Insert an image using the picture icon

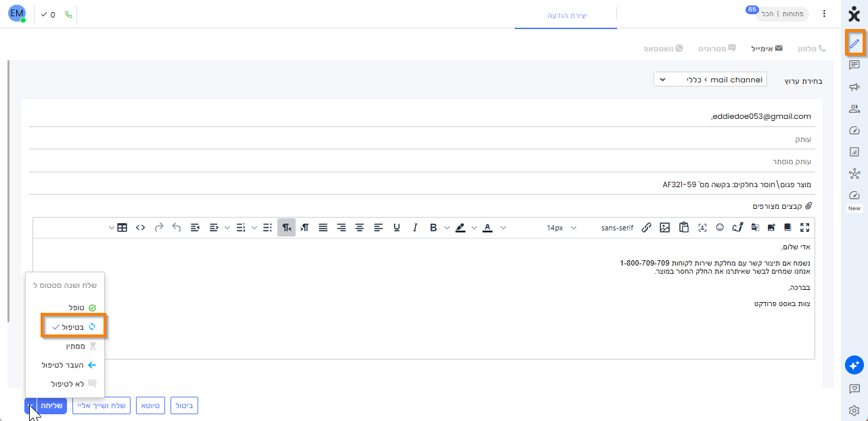point(665,228)
